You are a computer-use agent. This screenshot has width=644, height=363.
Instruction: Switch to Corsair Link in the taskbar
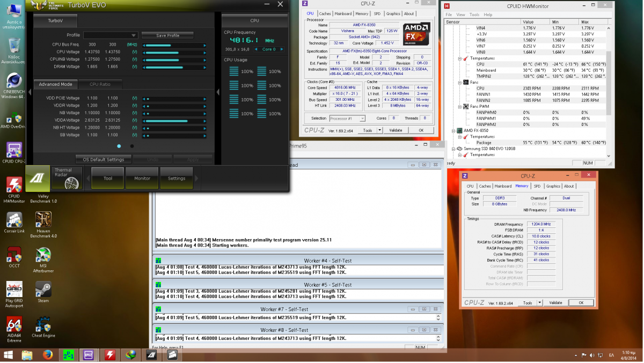172,355
